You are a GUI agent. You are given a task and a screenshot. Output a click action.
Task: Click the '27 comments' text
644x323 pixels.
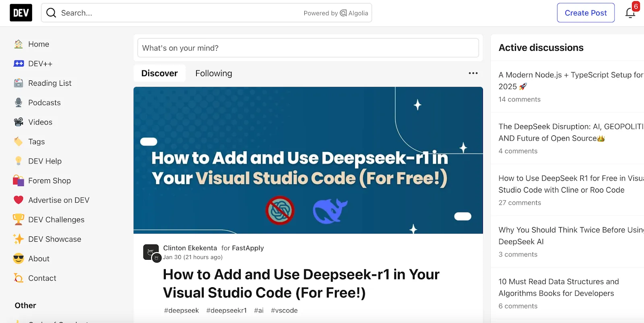click(x=520, y=203)
